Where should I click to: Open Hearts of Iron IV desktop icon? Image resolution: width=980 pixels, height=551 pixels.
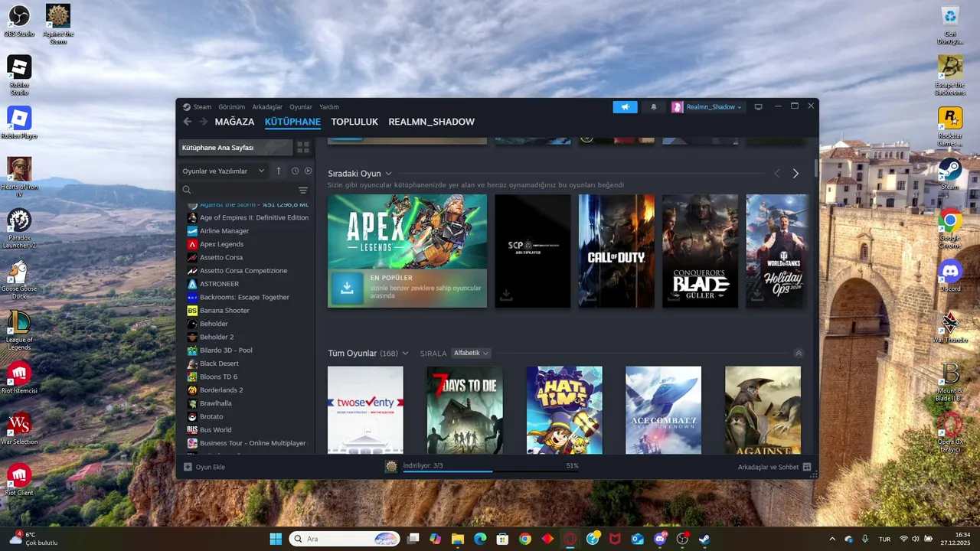pos(19,177)
